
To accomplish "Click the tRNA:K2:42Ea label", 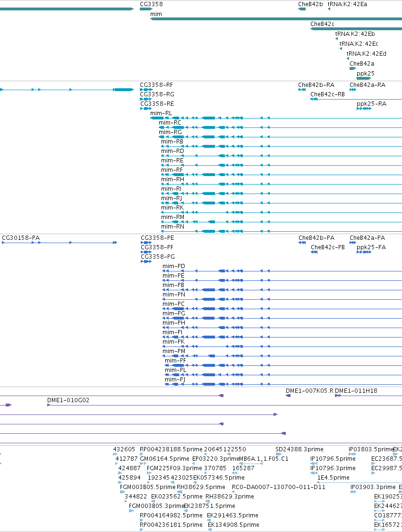I will click(347, 4).
